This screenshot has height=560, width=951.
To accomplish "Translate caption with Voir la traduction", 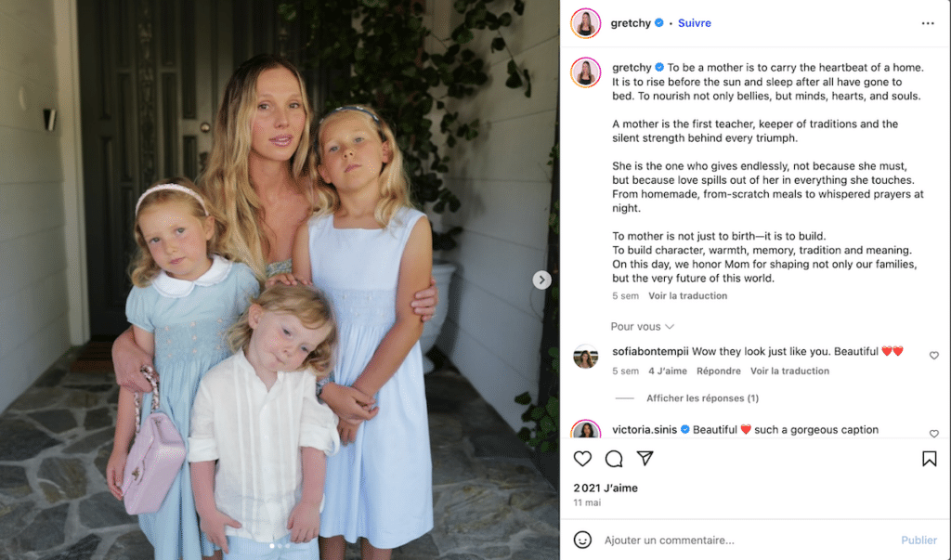I will pyautogui.click(x=687, y=295).
